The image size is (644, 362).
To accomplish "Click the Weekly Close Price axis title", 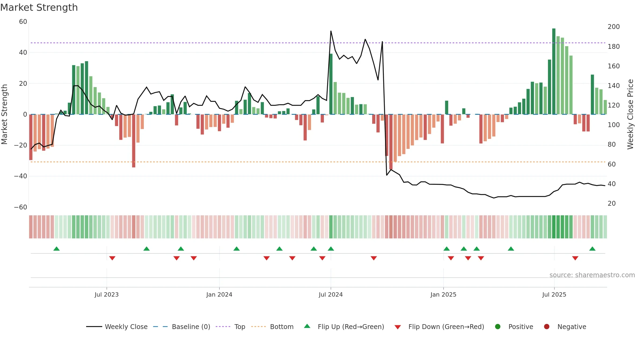I will click(630, 114).
